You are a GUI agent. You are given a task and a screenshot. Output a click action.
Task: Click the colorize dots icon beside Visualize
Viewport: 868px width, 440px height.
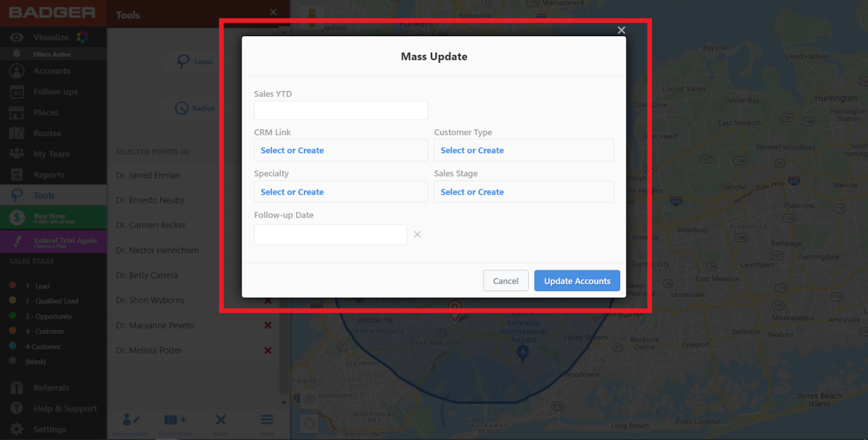tap(81, 37)
